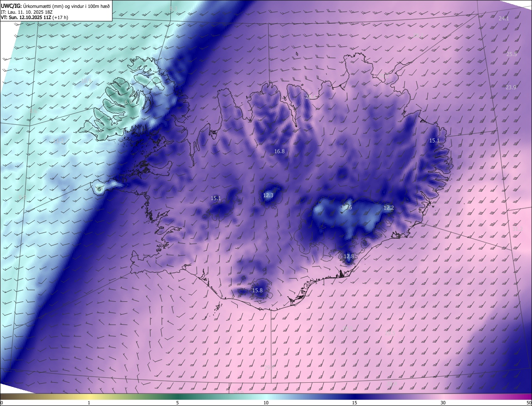
Task: Click the 23.9 value offshore east
Action: click(510, 87)
